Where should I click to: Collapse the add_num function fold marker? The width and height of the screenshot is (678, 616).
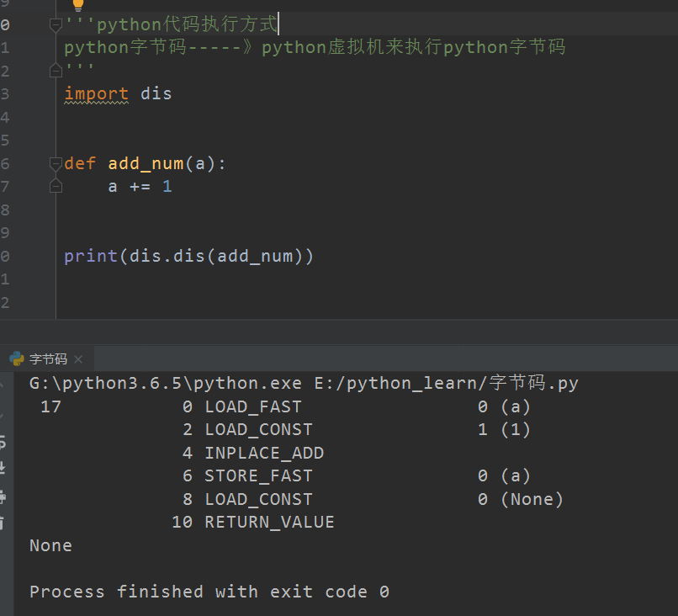coord(56,163)
